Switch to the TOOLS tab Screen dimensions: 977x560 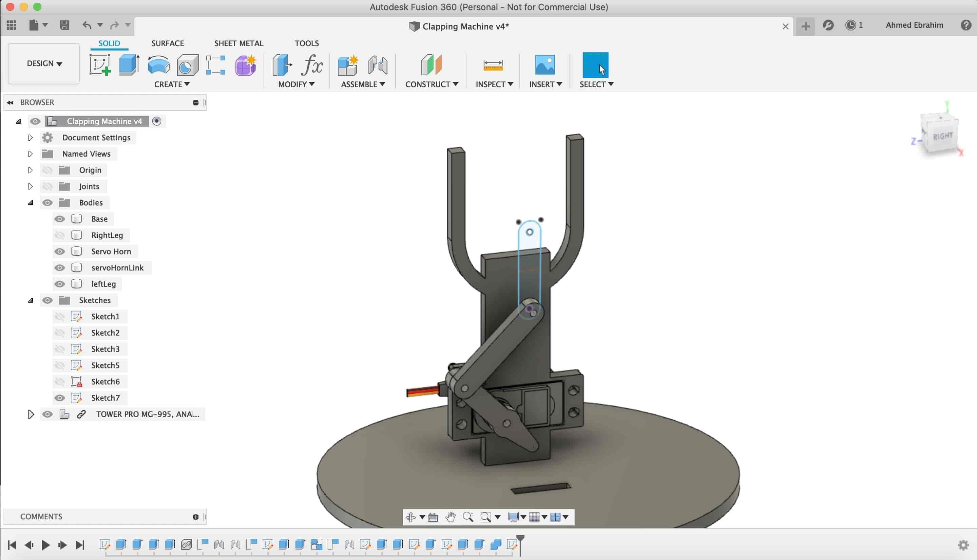tap(307, 43)
